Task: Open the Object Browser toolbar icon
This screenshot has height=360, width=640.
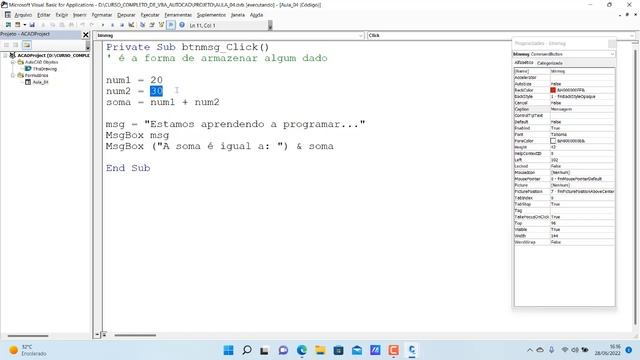Action: (161, 25)
